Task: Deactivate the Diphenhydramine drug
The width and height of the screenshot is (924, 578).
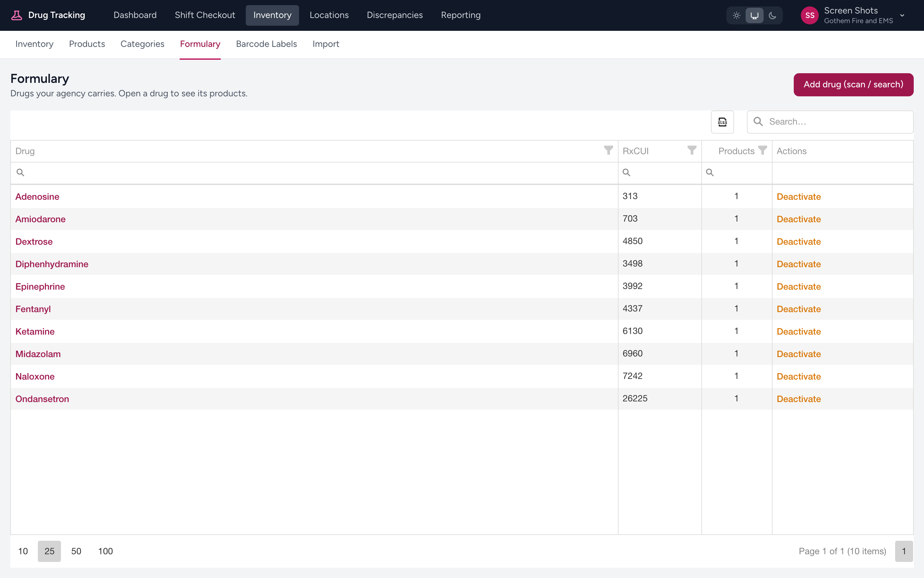Action: click(x=799, y=264)
